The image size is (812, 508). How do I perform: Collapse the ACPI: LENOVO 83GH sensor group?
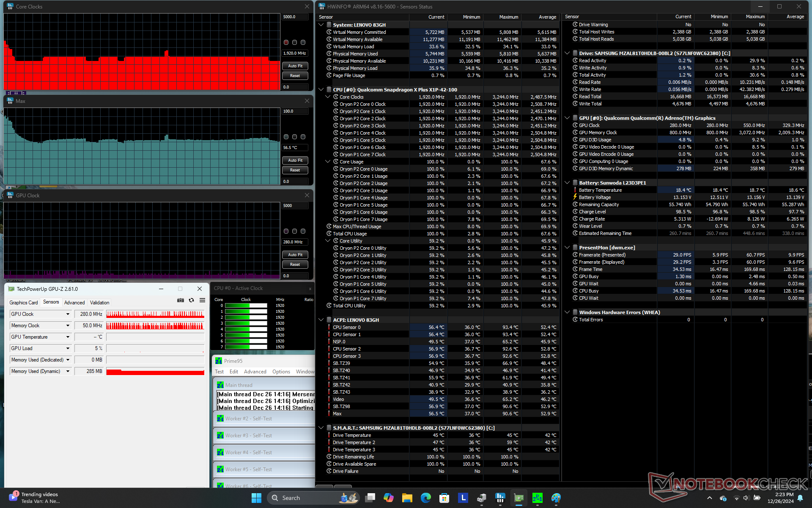point(321,320)
